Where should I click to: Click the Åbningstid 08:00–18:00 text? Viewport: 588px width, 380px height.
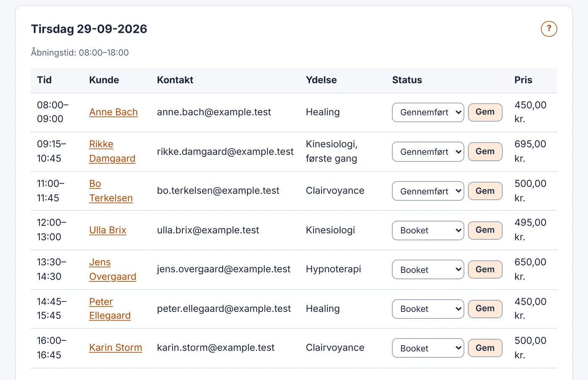(80, 52)
